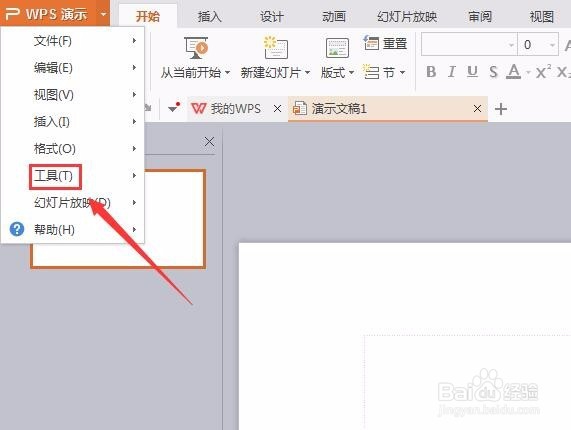This screenshot has width=571, height=430.
Task: Open the 幻灯片放映(D) menu entry
Action: 72,202
